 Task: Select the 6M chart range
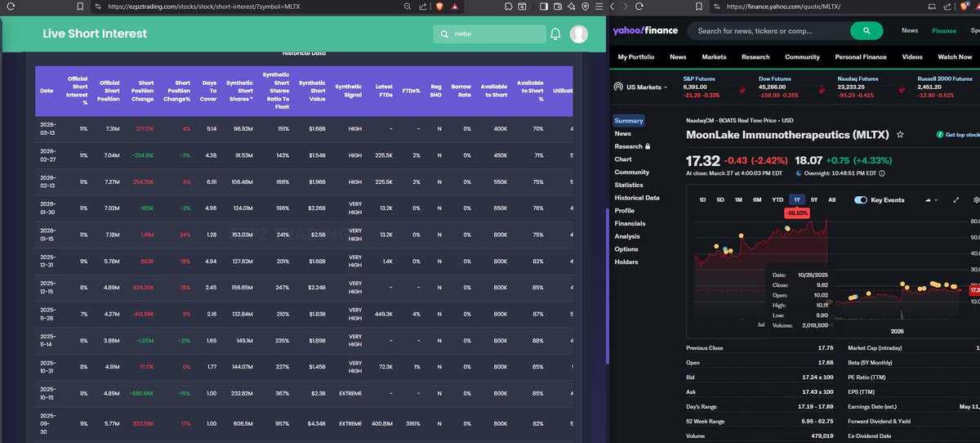click(758, 199)
